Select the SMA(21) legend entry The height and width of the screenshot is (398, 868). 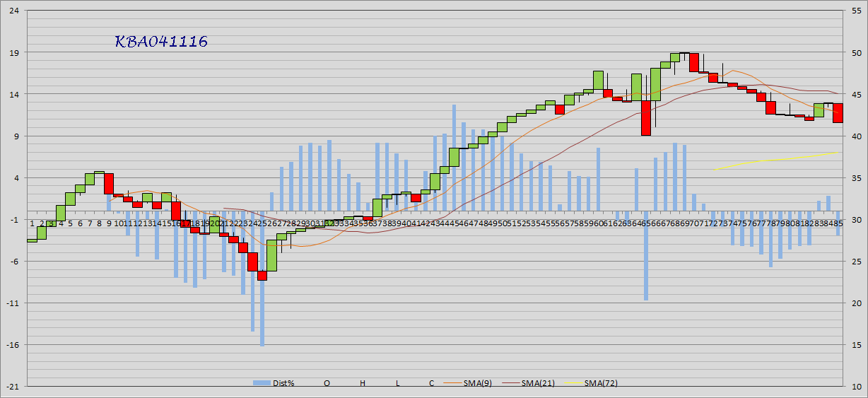(x=538, y=383)
